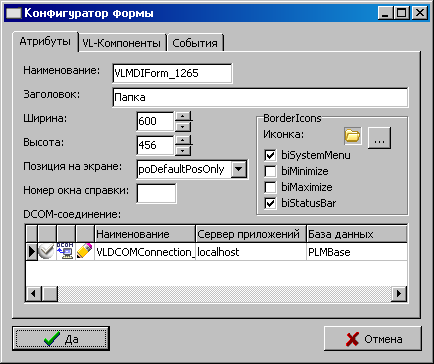This screenshot has height=364, width=434.
Task: Maximize the Конфигуратор формы window
Action: (x=402, y=13)
